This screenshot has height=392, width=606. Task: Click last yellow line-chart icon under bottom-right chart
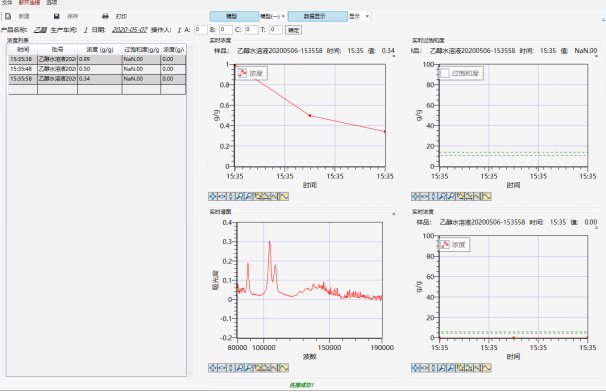coord(487,368)
